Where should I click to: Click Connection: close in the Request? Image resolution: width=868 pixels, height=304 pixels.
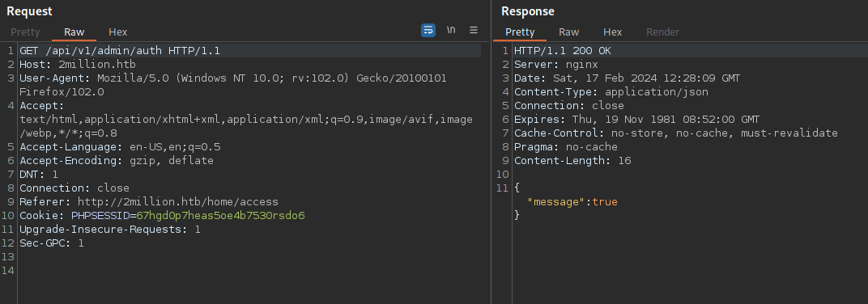pyautogui.click(x=74, y=188)
